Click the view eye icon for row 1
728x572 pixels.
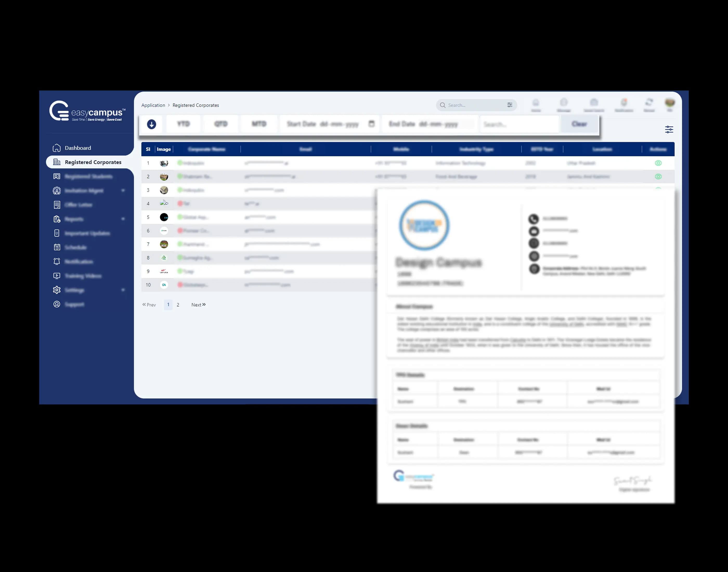coord(658,163)
